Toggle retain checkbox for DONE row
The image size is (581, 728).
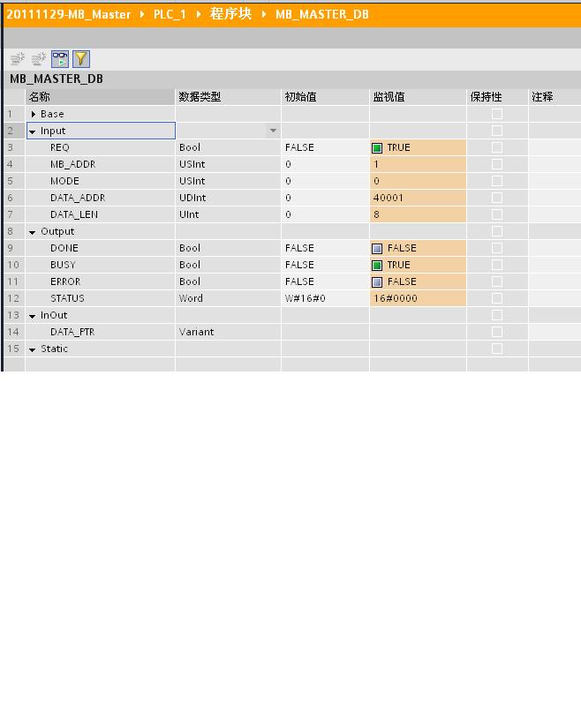click(497, 248)
